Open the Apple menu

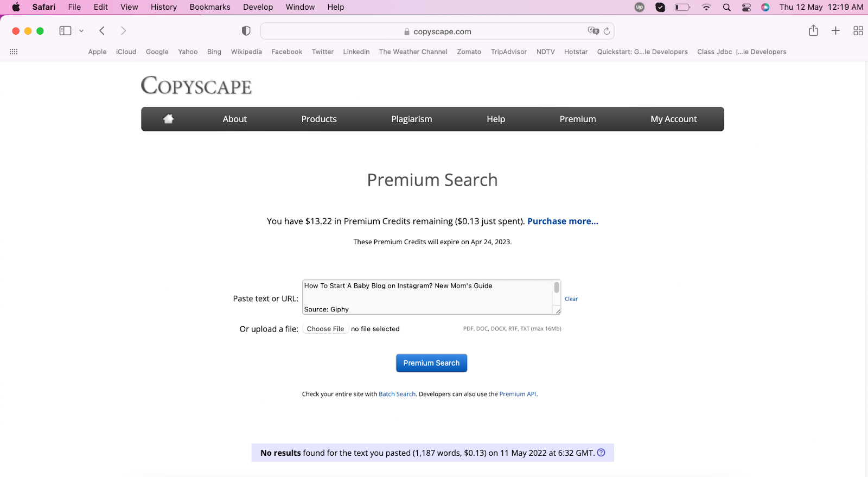pos(16,7)
